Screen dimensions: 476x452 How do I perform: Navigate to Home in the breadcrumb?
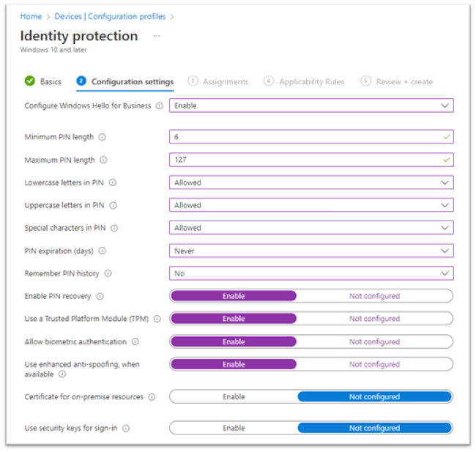point(31,15)
